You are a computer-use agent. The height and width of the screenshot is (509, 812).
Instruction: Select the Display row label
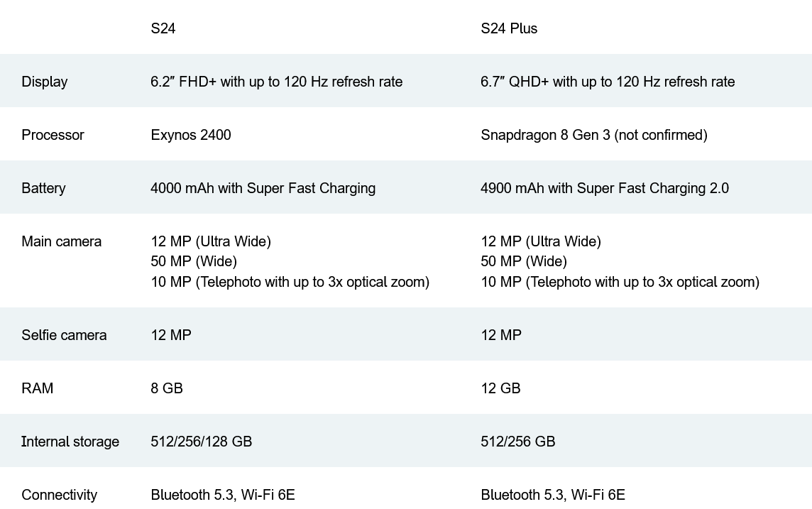point(45,82)
